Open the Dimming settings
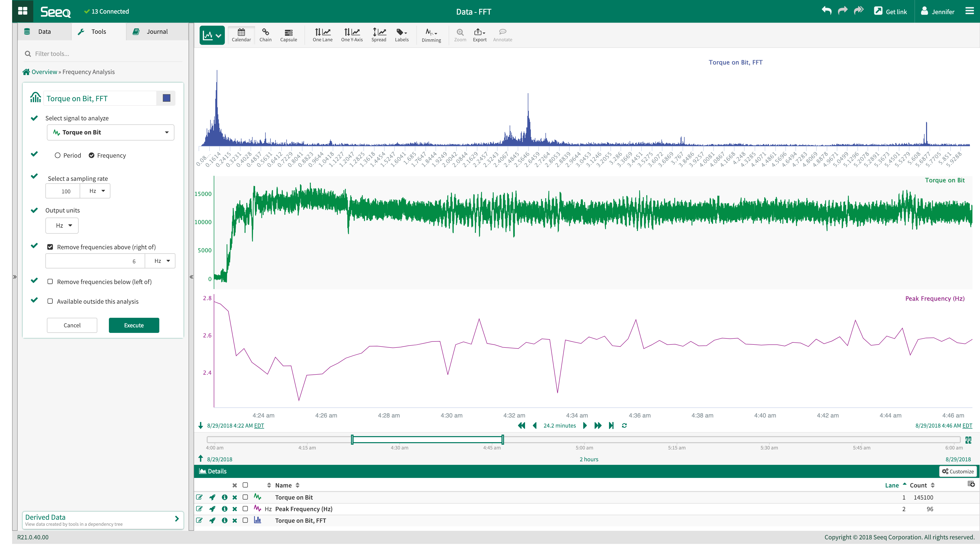This screenshot has width=980, height=558. pyautogui.click(x=431, y=34)
